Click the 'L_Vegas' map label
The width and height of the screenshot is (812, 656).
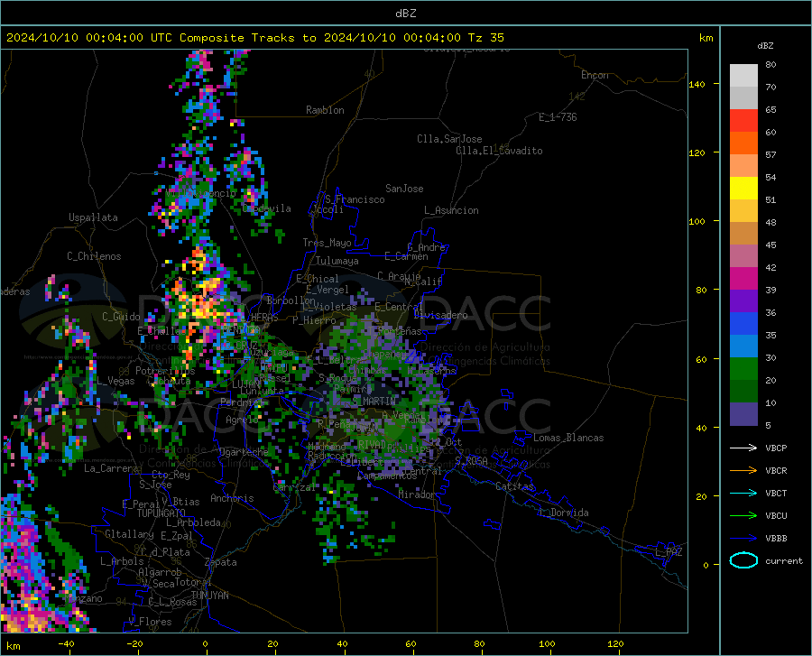(115, 381)
